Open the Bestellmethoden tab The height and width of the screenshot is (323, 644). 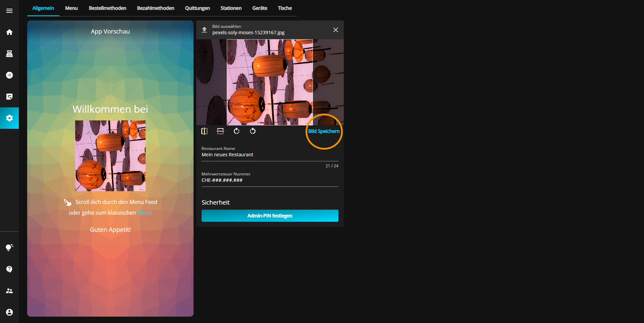[x=108, y=8]
